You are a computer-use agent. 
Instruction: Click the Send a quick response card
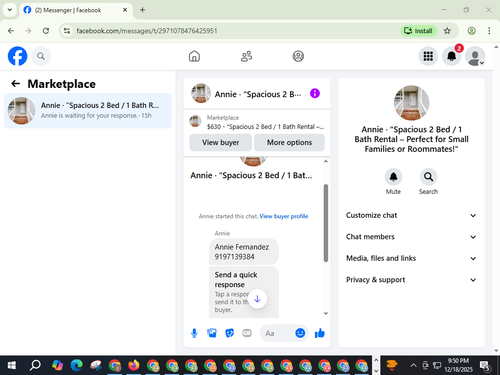tap(244, 292)
